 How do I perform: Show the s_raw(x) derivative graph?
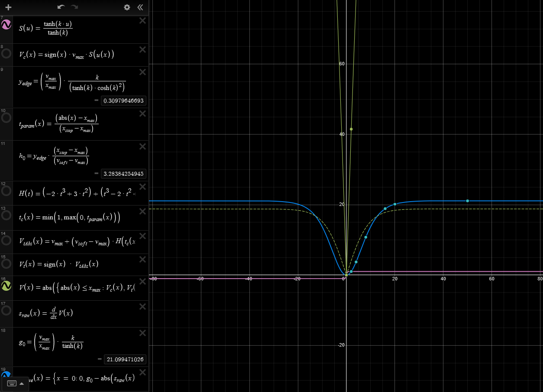coord(6,310)
